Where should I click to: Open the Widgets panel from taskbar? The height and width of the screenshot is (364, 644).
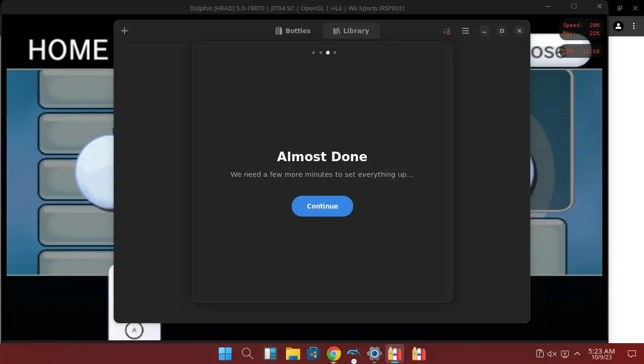[x=270, y=354]
